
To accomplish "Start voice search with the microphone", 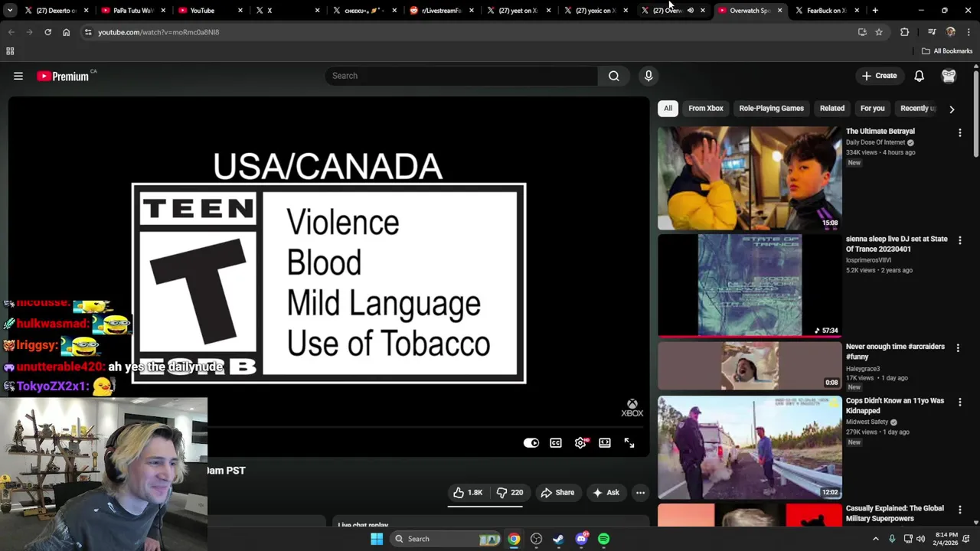I will [648, 76].
